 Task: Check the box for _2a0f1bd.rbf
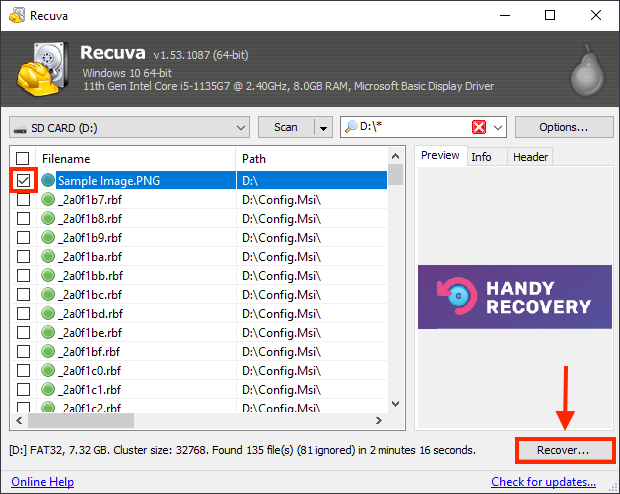pos(23,313)
